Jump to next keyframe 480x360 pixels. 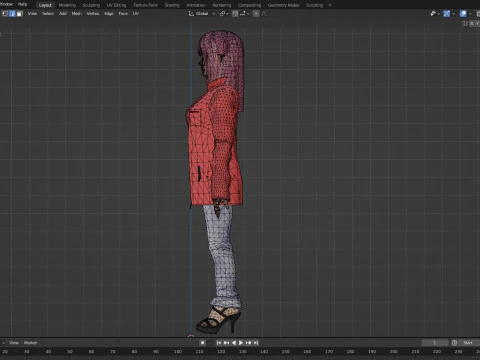[x=248, y=343]
